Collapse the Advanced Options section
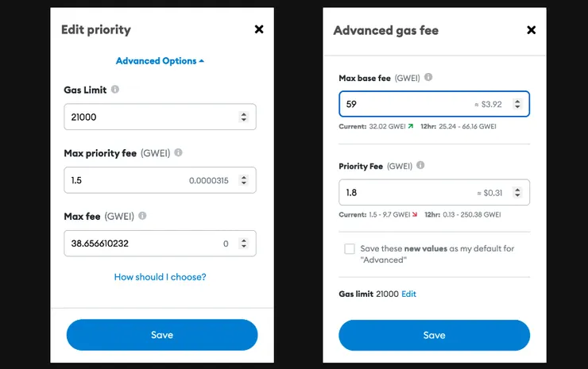The image size is (588, 369). [x=160, y=61]
